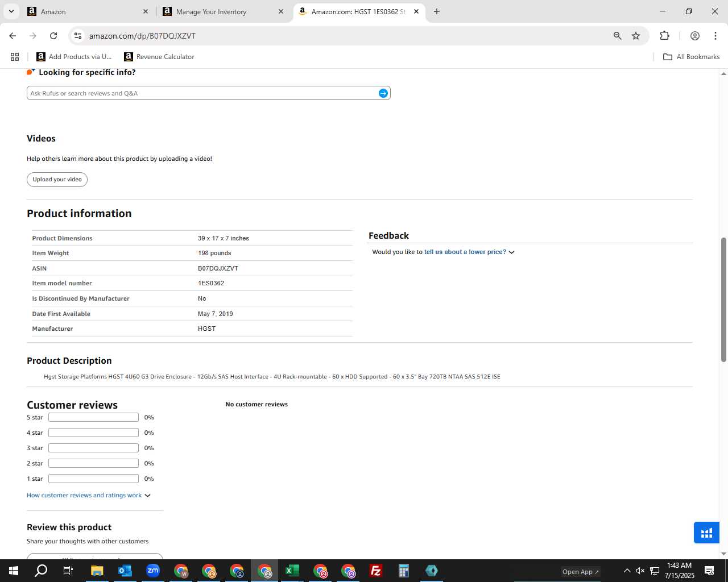This screenshot has width=728, height=582.
Task: Expand chevron beside ratings work link
Action: (148, 496)
